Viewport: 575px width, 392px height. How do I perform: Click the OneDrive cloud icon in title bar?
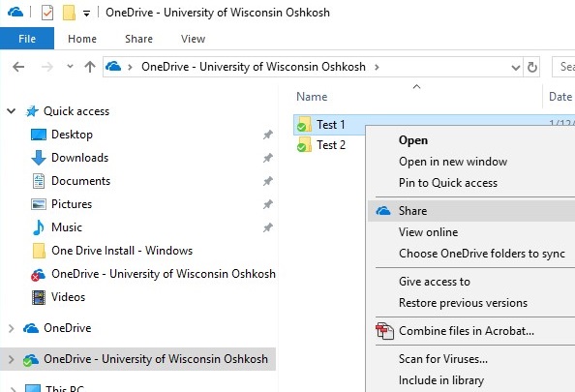pos(15,13)
